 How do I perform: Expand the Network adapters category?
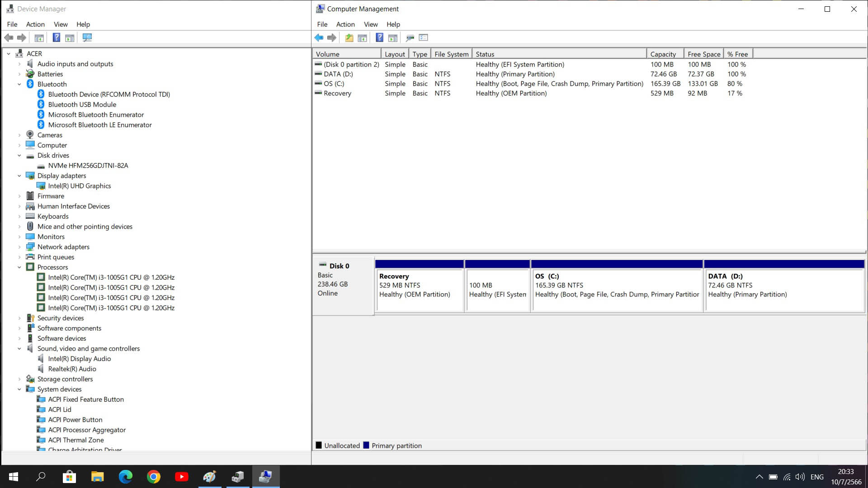[x=19, y=247]
